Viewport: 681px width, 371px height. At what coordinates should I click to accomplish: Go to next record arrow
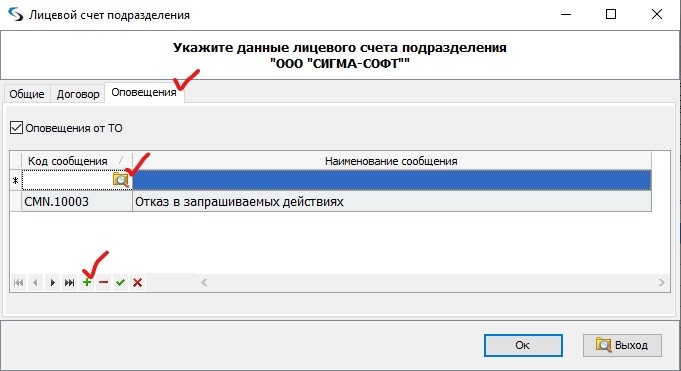click(x=52, y=283)
